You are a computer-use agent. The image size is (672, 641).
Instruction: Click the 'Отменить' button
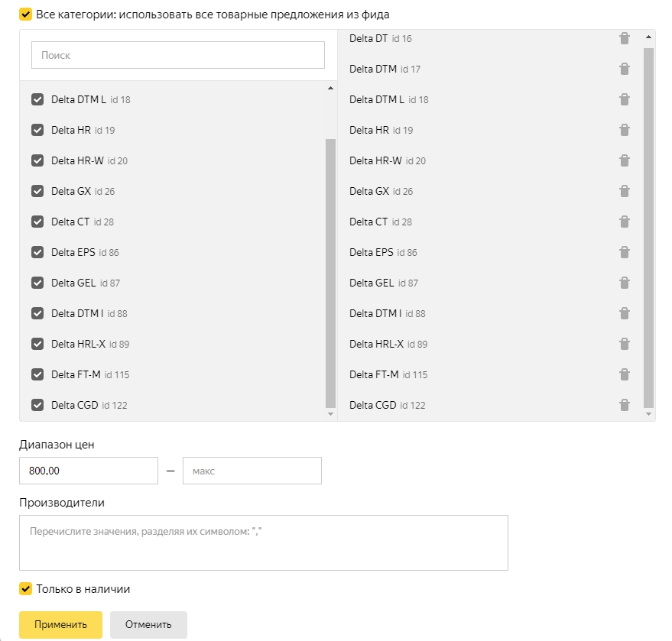tap(148, 624)
